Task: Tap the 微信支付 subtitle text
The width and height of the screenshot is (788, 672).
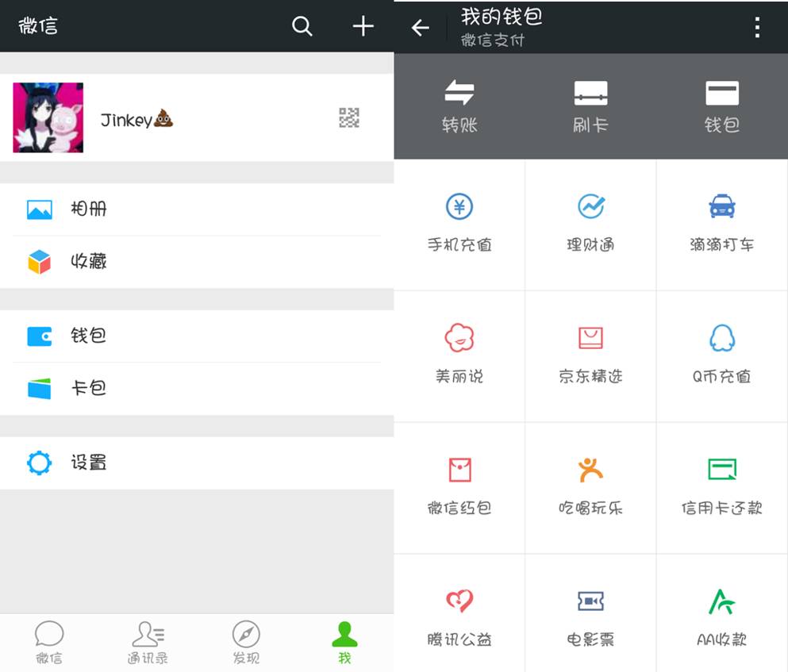Action: (x=493, y=40)
